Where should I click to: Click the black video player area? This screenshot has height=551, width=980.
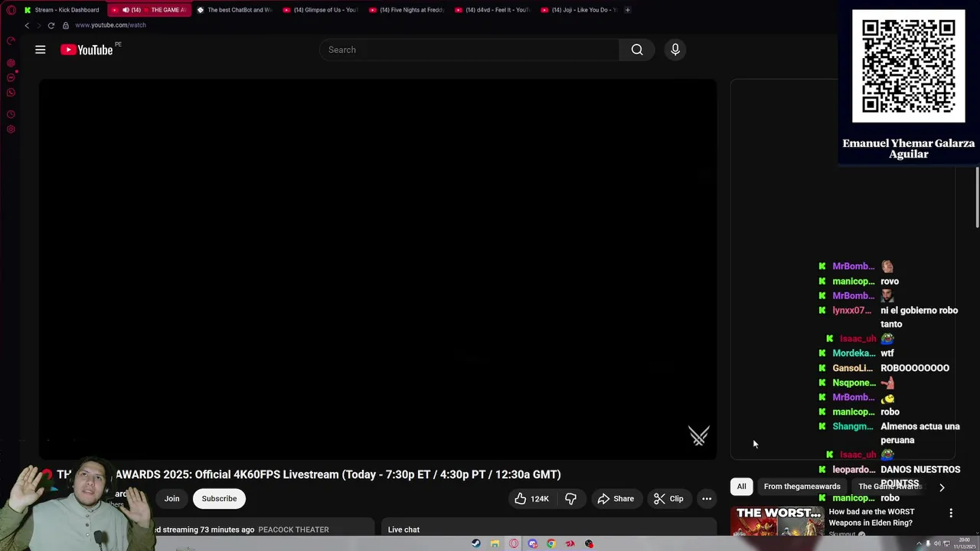(378, 269)
